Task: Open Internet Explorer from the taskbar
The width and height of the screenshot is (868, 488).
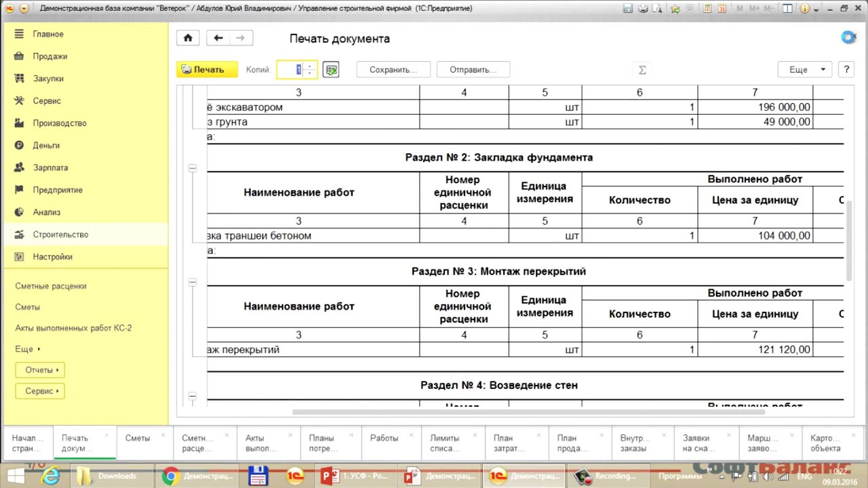Action: pyautogui.click(x=50, y=476)
